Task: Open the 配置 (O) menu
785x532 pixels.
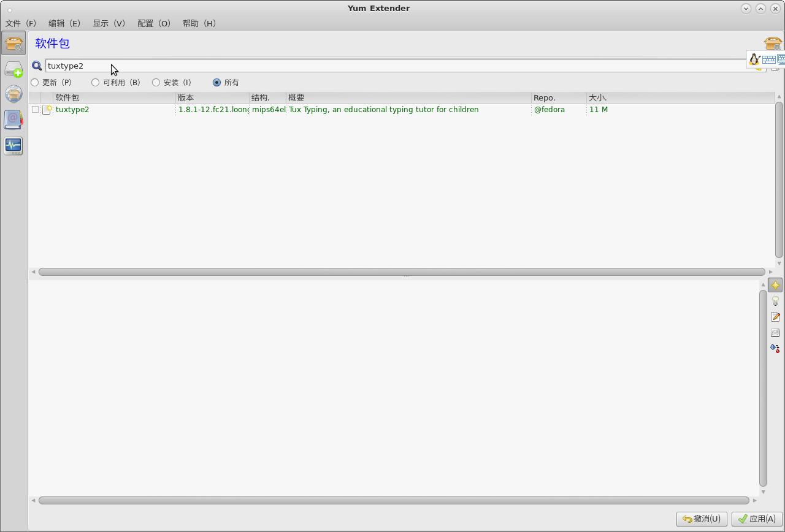Action: [x=154, y=23]
